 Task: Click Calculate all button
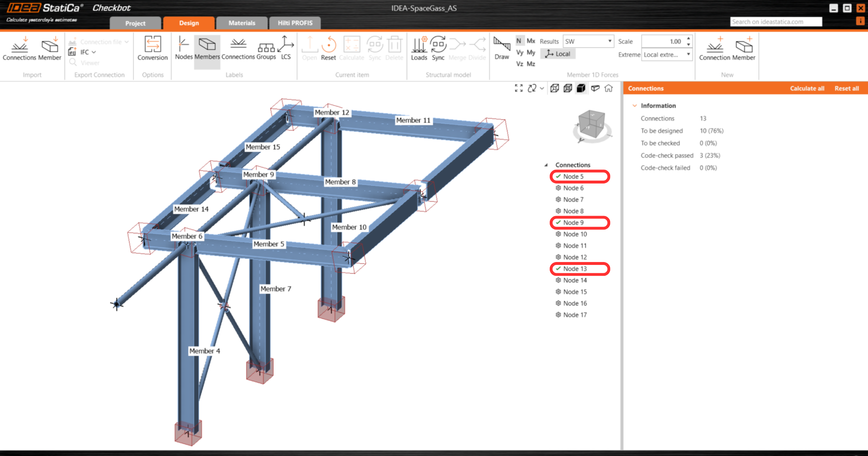(807, 88)
